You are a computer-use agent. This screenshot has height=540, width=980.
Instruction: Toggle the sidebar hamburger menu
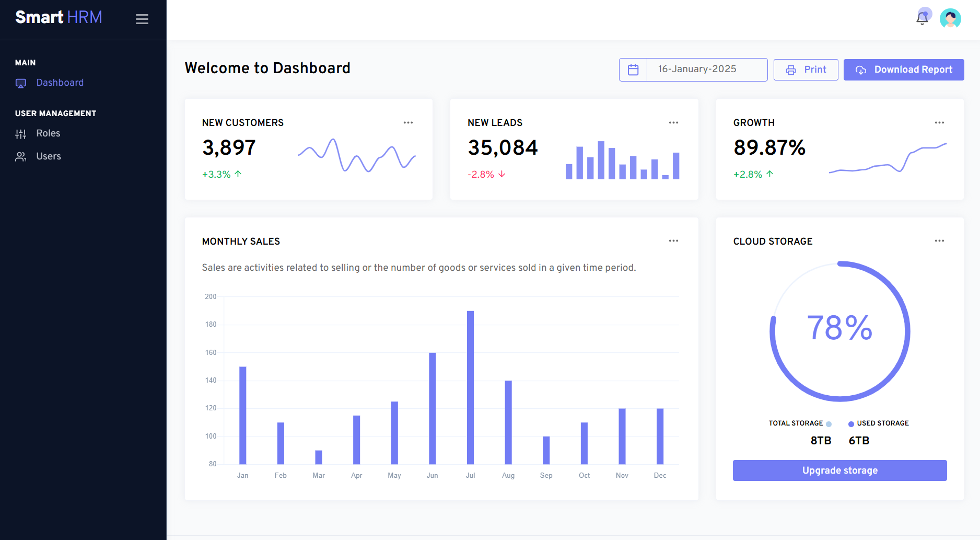(x=142, y=19)
